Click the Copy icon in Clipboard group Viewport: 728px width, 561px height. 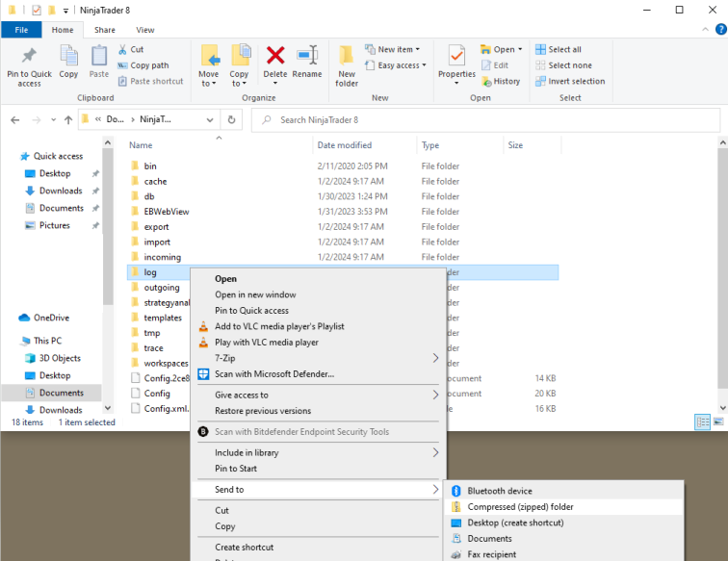pyautogui.click(x=68, y=56)
